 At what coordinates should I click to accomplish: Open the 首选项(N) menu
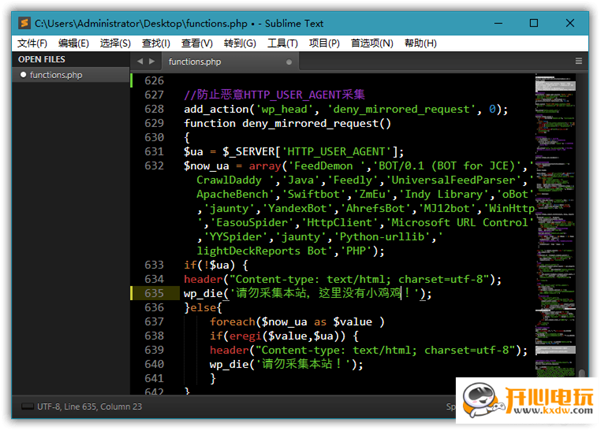click(x=372, y=43)
